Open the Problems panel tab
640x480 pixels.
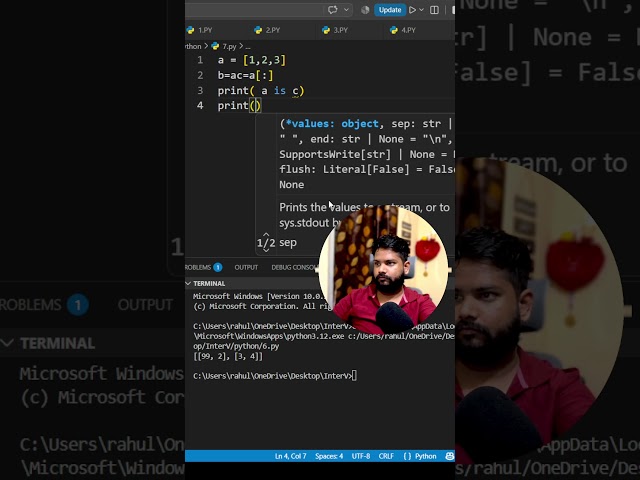point(198,267)
